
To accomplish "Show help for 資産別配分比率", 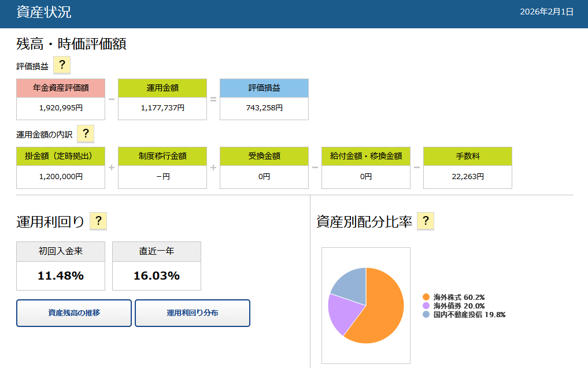I will pyautogui.click(x=426, y=221).
